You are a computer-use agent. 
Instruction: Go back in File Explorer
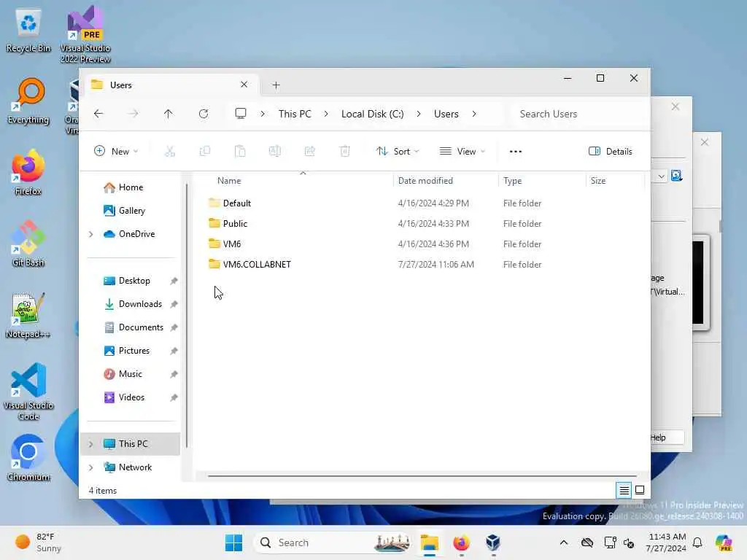click(98, 114)
